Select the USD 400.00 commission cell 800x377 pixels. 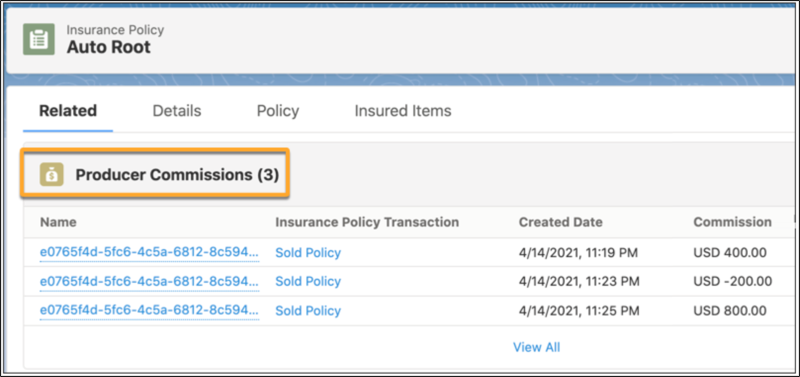(730, 253)
